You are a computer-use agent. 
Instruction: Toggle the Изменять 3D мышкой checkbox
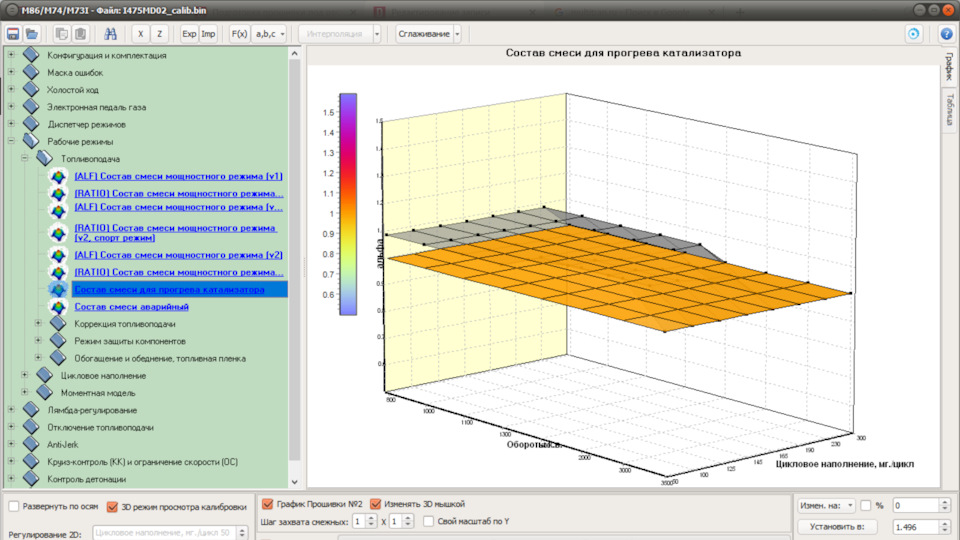click(x=375, y=504)
